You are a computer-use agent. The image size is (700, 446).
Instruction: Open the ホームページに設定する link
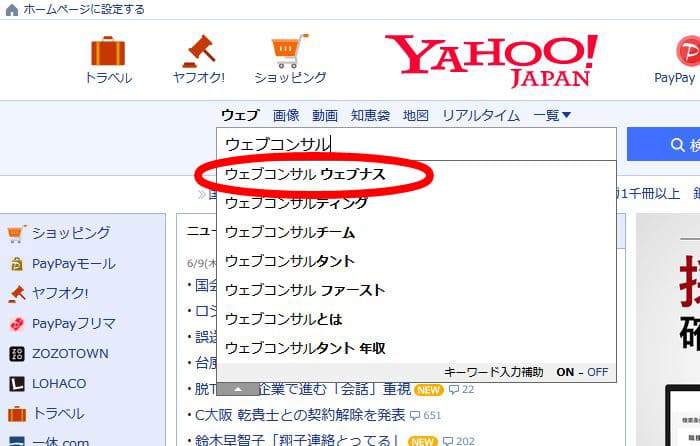(84, 9)
